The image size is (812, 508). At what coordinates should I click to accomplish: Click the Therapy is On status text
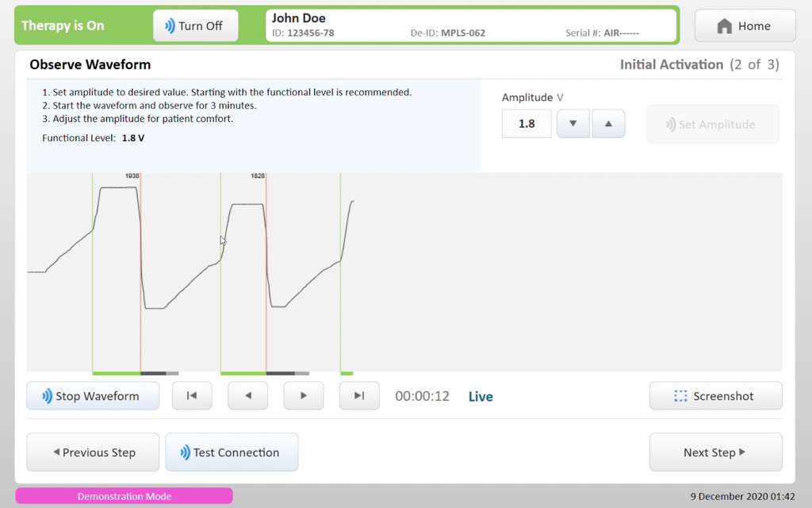click(x=63, y=26)
